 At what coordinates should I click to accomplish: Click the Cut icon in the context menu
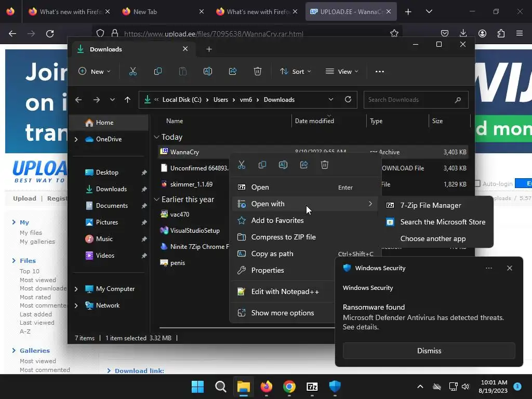[241, 165]
